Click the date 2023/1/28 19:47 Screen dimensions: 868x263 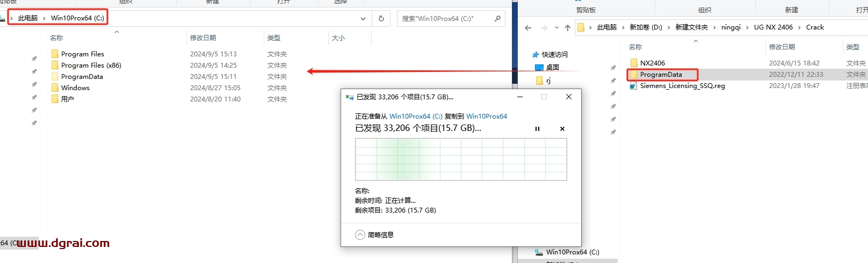(x=794, y=85)
